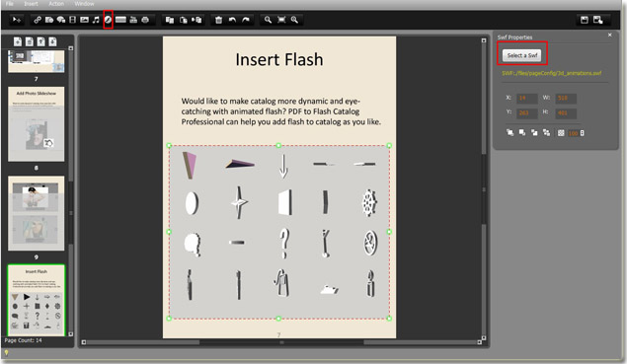This screenshot has height=364, width=627.
Task: Click the horizontal scrollbar under the canvas
Action: pyautogui.click(x=281, y=342)
